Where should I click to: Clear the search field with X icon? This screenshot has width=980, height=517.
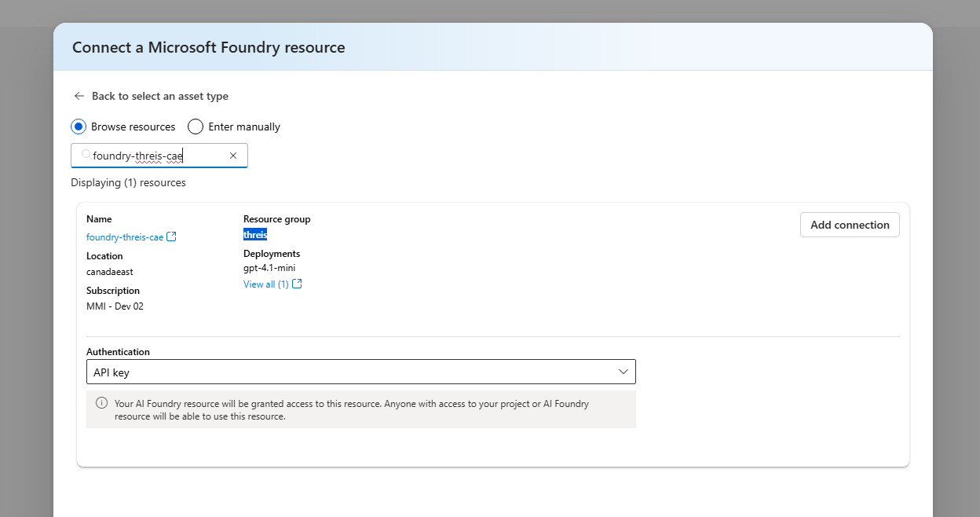[x=233, y=156]
